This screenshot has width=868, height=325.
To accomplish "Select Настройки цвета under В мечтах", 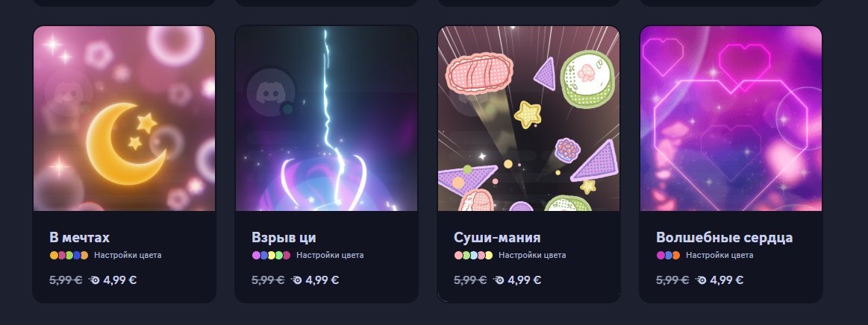I will [x=128, y=256].
